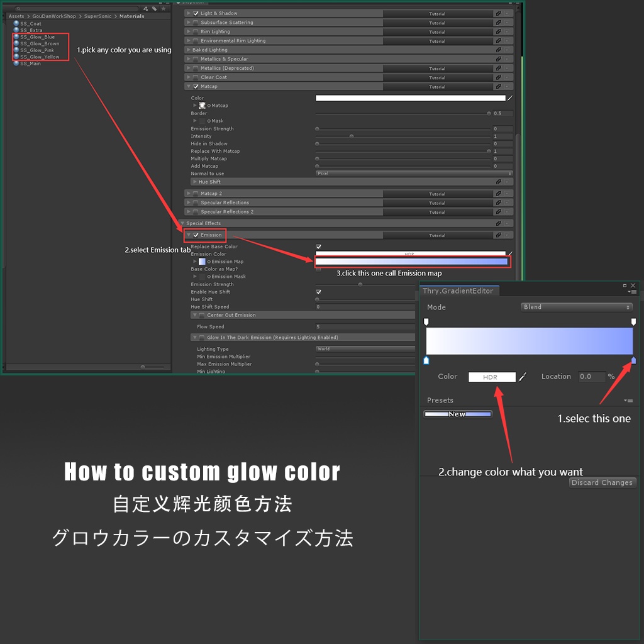Image resolution: width=644 pixels, height=644 pixels.
Task: Click Assets in the Project breadcrumb
Action: point(16,16)
